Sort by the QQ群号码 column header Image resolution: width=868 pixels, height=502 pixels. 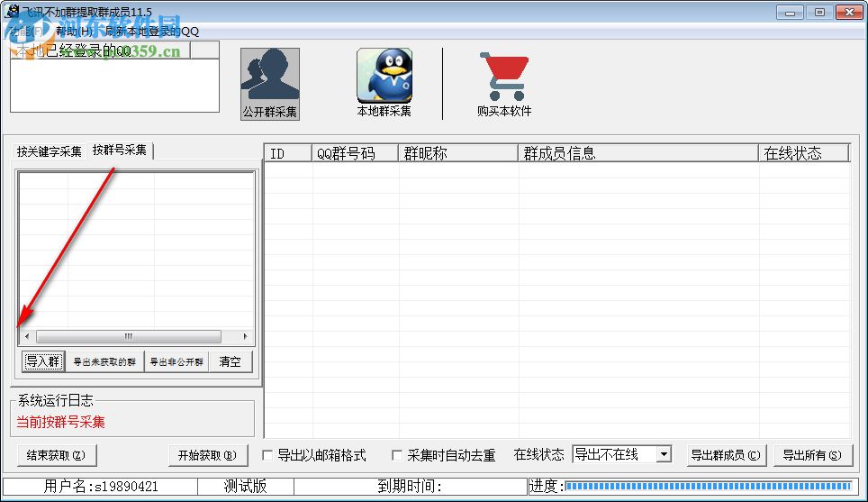(355, 153)
